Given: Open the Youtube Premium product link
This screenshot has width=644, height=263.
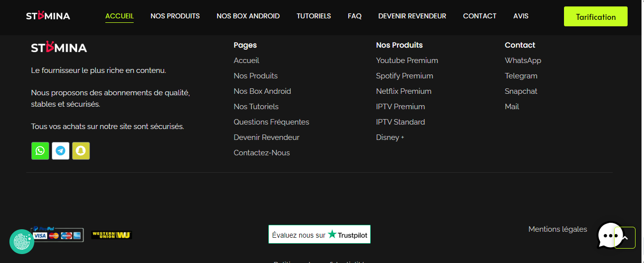Looking at the screenshot, I should coord(407,61).
